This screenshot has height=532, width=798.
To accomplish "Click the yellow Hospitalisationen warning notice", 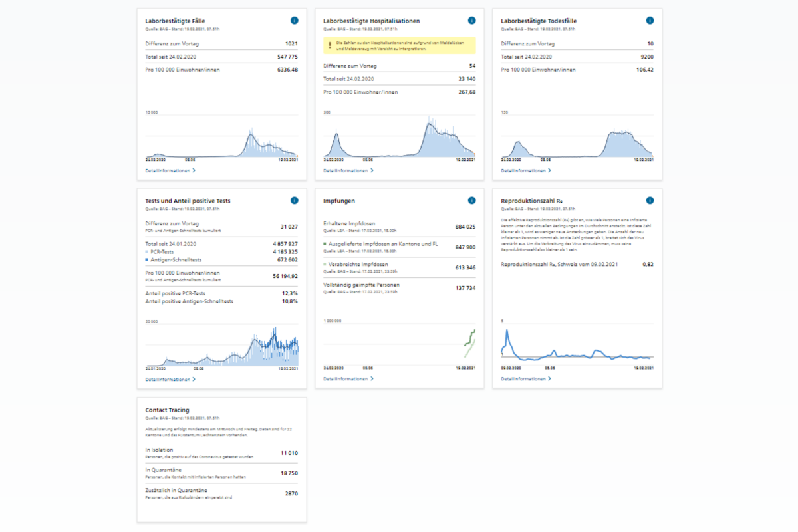I will [400, 46].
